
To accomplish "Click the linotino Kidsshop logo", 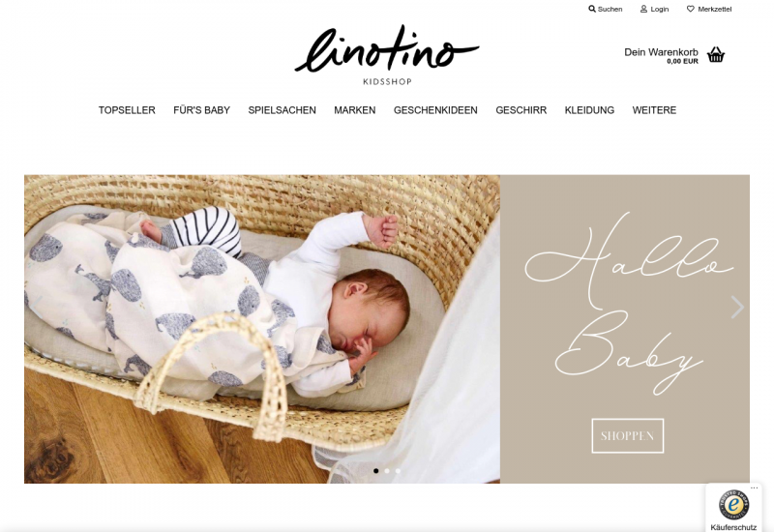I will tap(387, 55).
